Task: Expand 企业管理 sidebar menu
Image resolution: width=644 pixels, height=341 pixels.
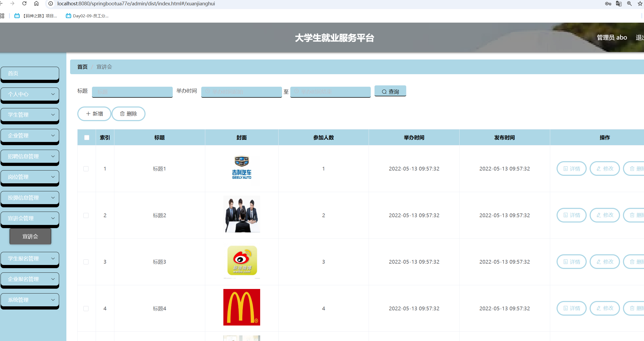Action: pos(30,136)
